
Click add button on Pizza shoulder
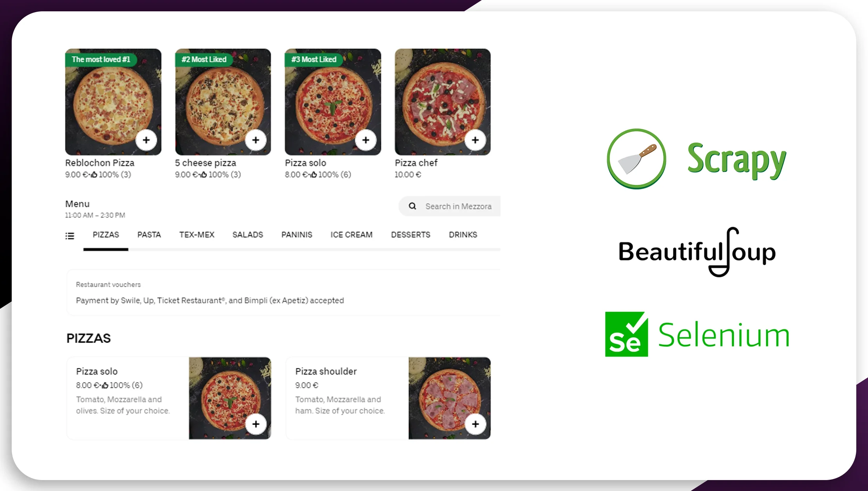pos(476,423)
